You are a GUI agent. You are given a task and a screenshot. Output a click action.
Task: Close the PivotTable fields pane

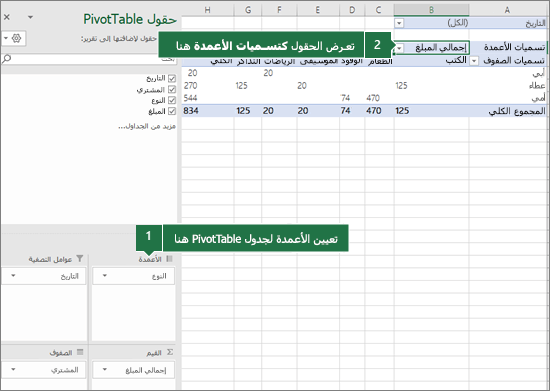(7, 17)
